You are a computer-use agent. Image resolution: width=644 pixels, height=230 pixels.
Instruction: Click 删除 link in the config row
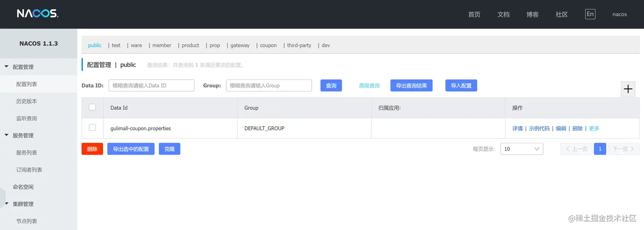578,128
